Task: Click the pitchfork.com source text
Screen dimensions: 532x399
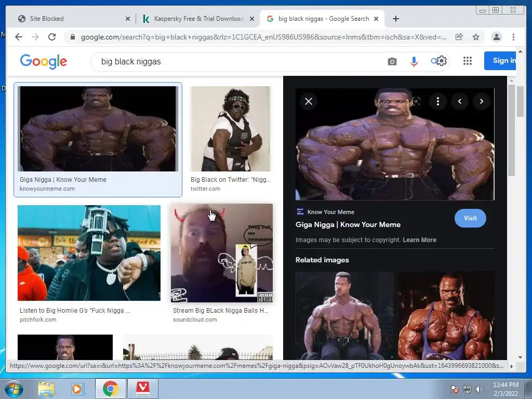Action: click(x=38, y=320)
